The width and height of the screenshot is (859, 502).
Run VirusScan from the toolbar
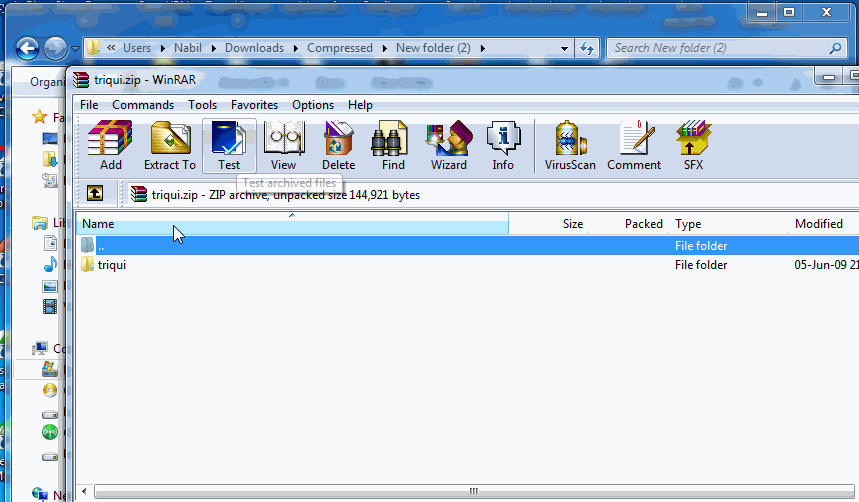pos(570,145)
